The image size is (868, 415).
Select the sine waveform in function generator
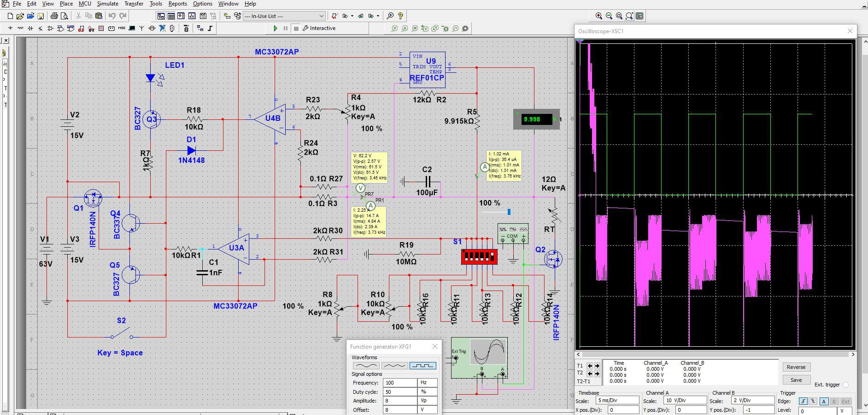(x=366, y=366)
